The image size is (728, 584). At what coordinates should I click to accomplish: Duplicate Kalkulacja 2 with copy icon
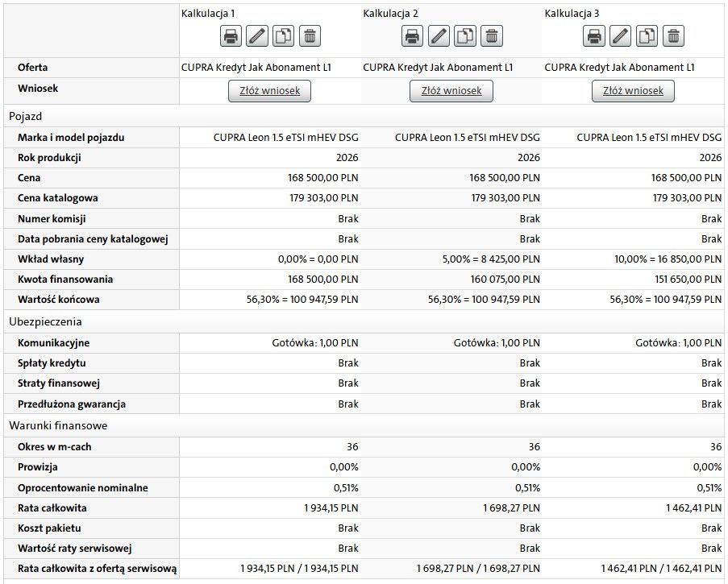point(464,35)
